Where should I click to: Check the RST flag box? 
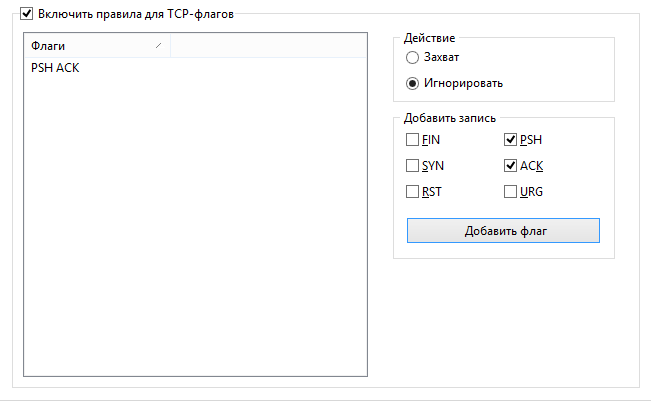[412, 192]
